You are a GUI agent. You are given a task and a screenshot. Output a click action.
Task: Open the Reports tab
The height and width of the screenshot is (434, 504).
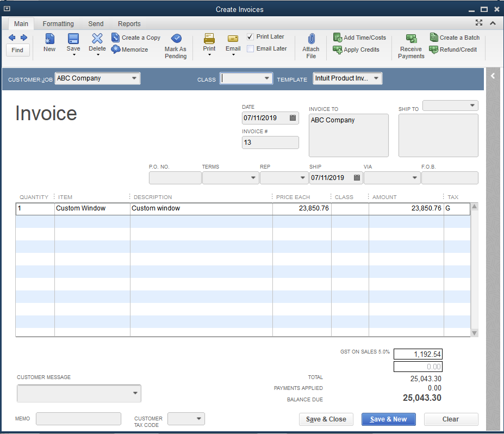(129, 23)
